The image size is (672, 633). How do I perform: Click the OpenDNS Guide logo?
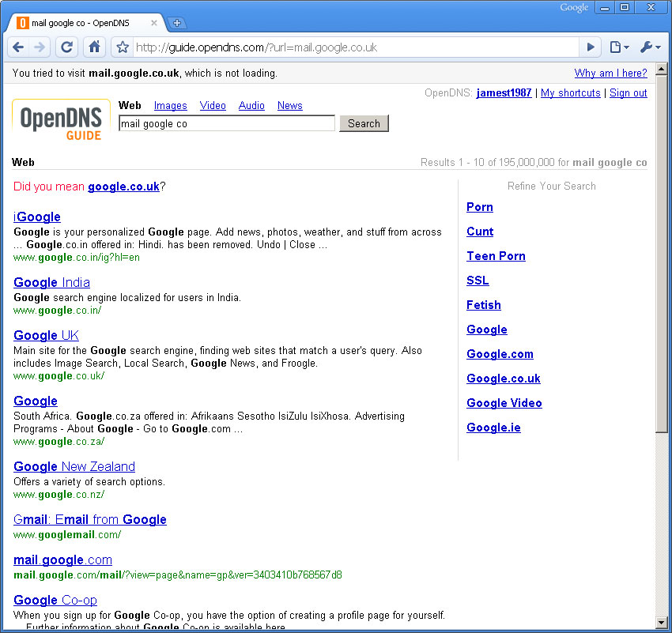pos(62,120)
